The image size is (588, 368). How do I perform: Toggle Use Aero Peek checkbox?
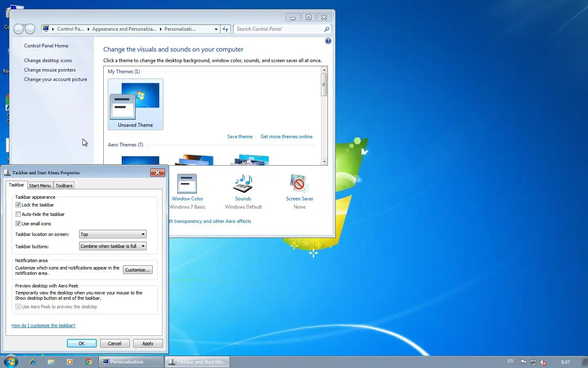pyautogui.click(x=18, y=307)
